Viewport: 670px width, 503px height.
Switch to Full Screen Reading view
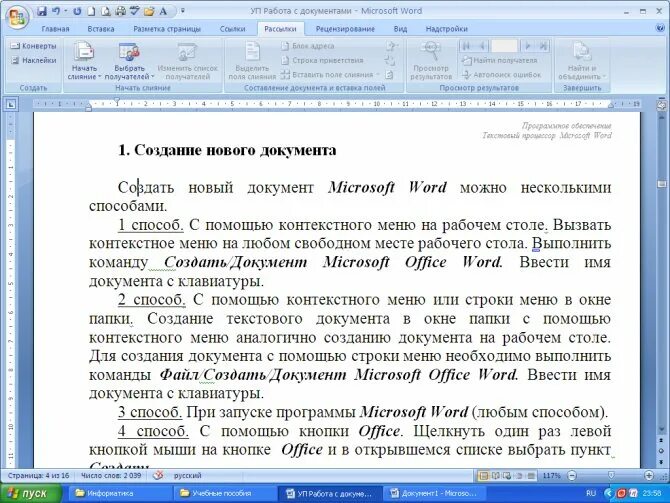pos(496,476)
